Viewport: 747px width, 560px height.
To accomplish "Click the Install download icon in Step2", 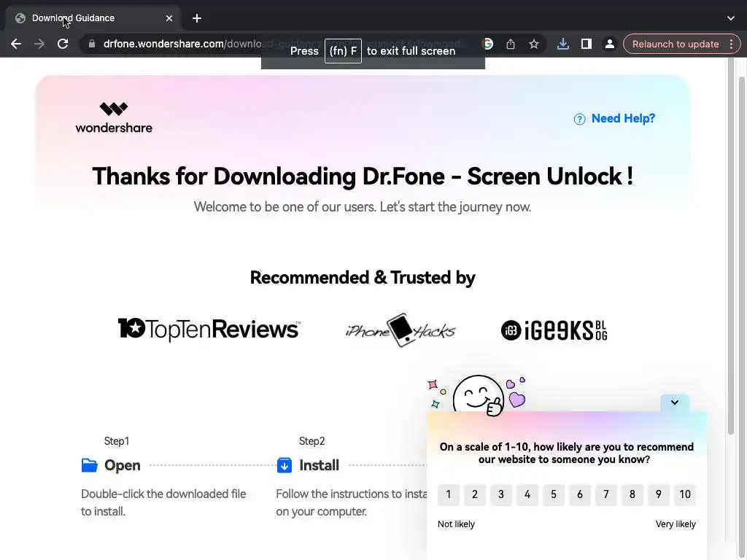I will pyautogui.click(x=285, y=464).
